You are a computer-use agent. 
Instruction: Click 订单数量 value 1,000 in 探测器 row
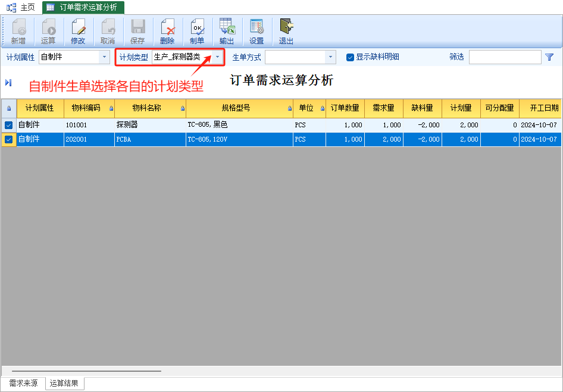(345, 125)
